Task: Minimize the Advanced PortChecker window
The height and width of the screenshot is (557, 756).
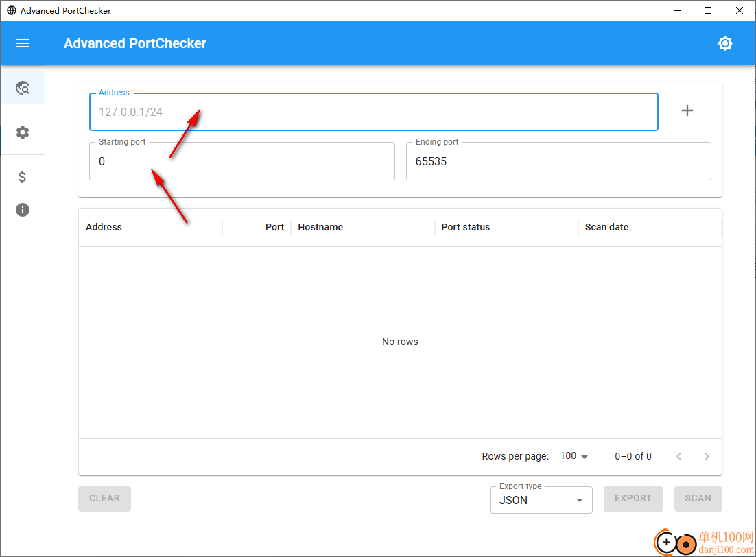Action: click(677, 10)
